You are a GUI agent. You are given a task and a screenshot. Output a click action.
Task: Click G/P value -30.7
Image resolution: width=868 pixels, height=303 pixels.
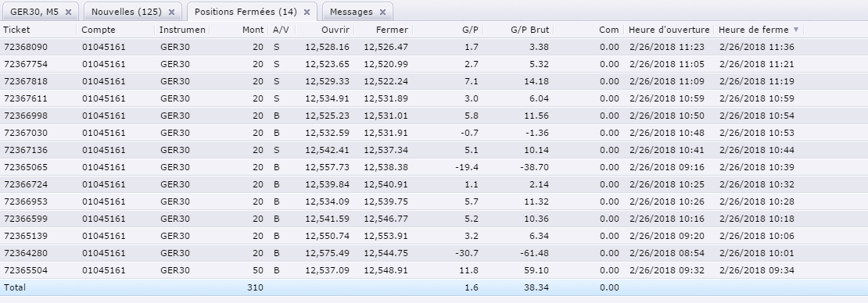point(467,253)
